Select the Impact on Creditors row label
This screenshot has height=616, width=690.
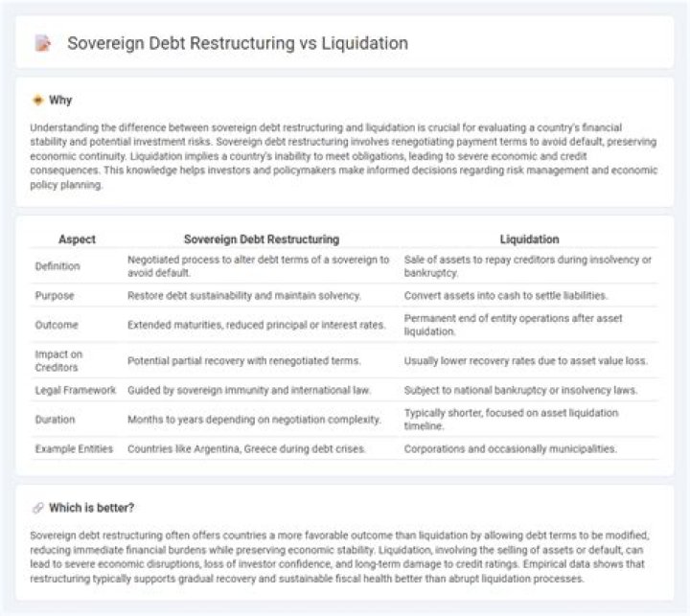point(58,361)
